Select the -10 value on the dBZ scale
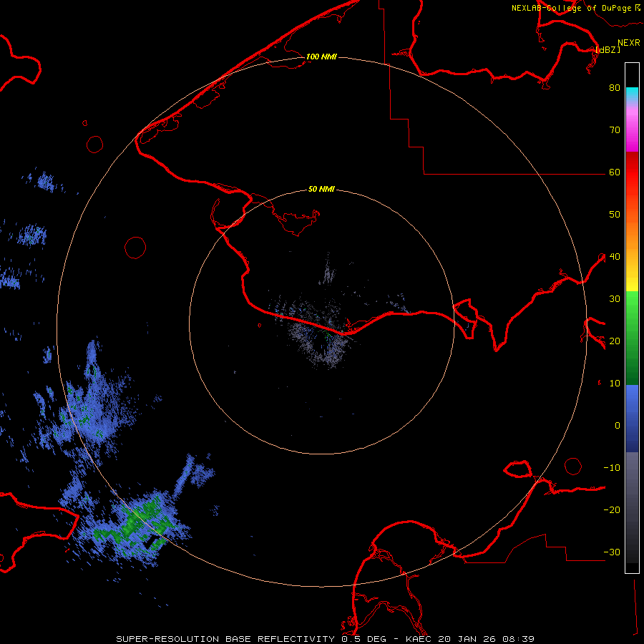The image size is (644, 644). click(x=612, y=468)
